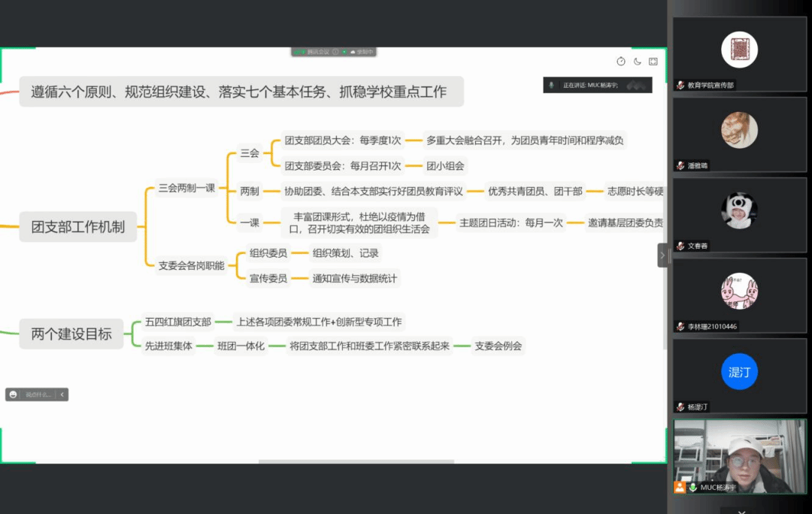Click the 两个建设目标 mind map node
This screenshot has height=514, width=812.
pyautogui.click(x=71, y=334)
